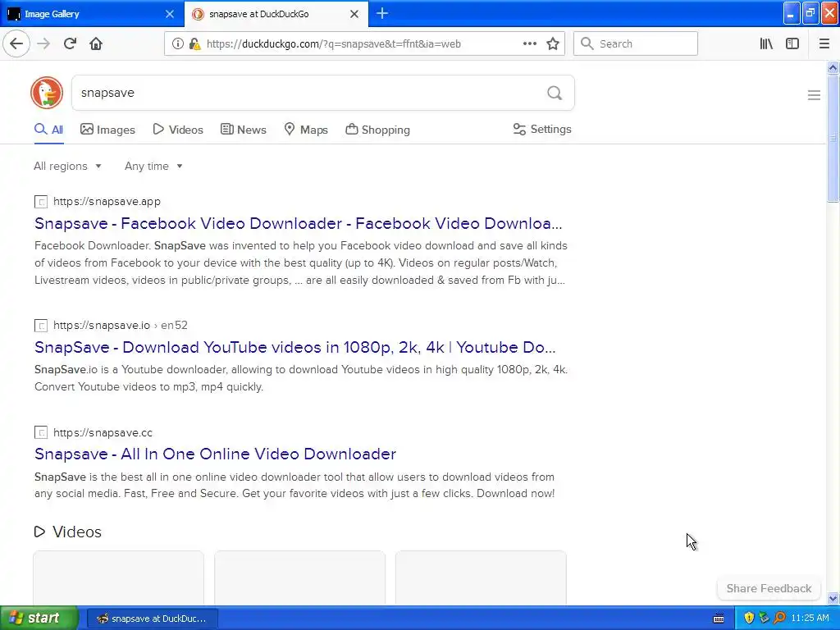Image resolution: width=840 pixels, height=630 pixels.
Task: Switch to the Image Gallery tab
Action: [x=92, y=14]
